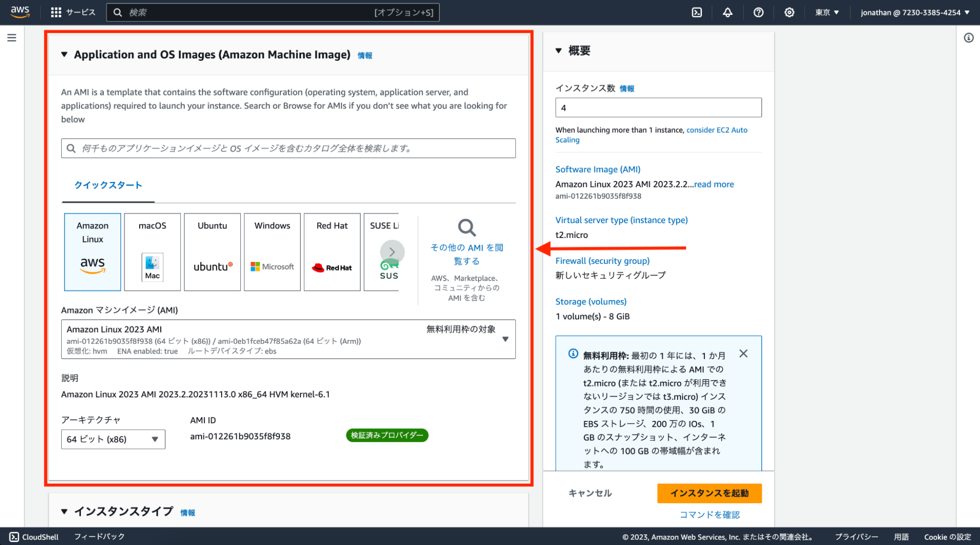Open the architecture 64-bit (x86) dropdown

[x=113, y=439]
